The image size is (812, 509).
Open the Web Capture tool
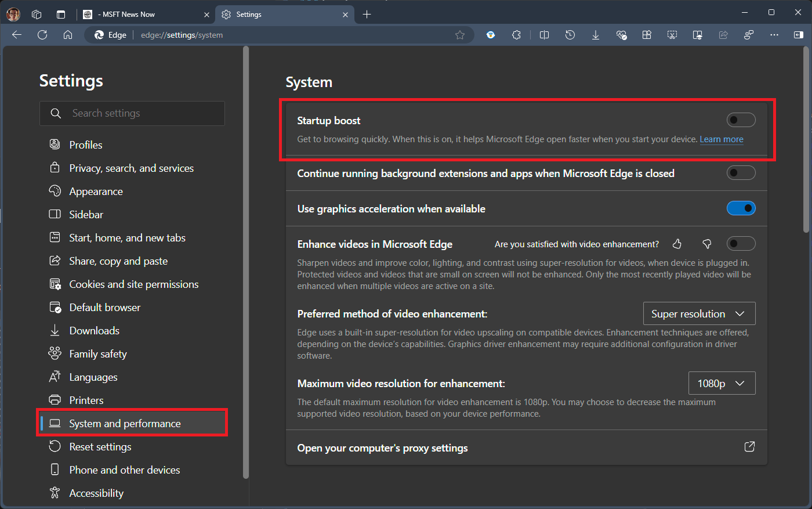tap(672, 35)
